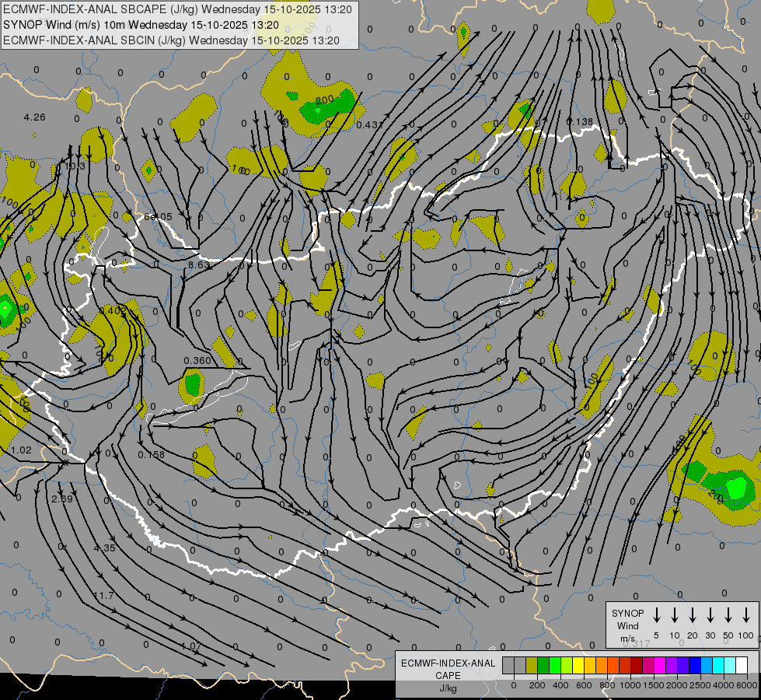Click the SBCIN title line at top
Viewport: 761px width, 700px height.
coord(171,40)
